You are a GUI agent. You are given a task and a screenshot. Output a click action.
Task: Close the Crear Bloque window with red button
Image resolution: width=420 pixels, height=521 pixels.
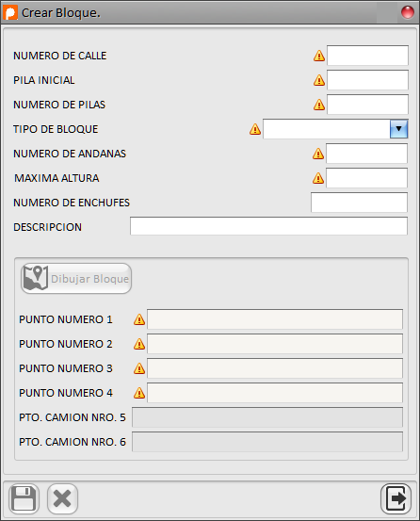tap(408, 12)
